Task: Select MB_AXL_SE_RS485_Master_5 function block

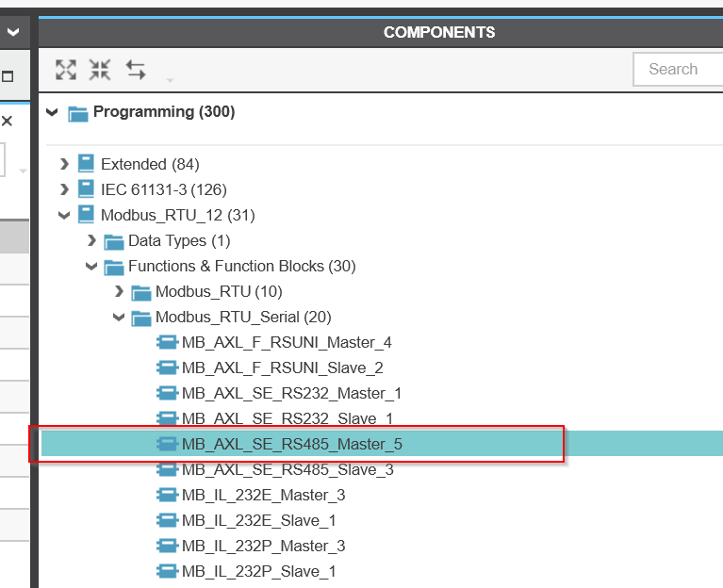Action: coord(292,444)
